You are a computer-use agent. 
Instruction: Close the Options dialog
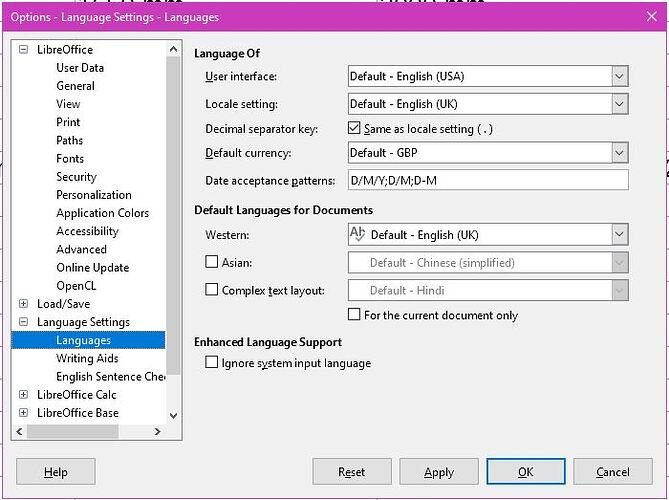tap(652, 17)
